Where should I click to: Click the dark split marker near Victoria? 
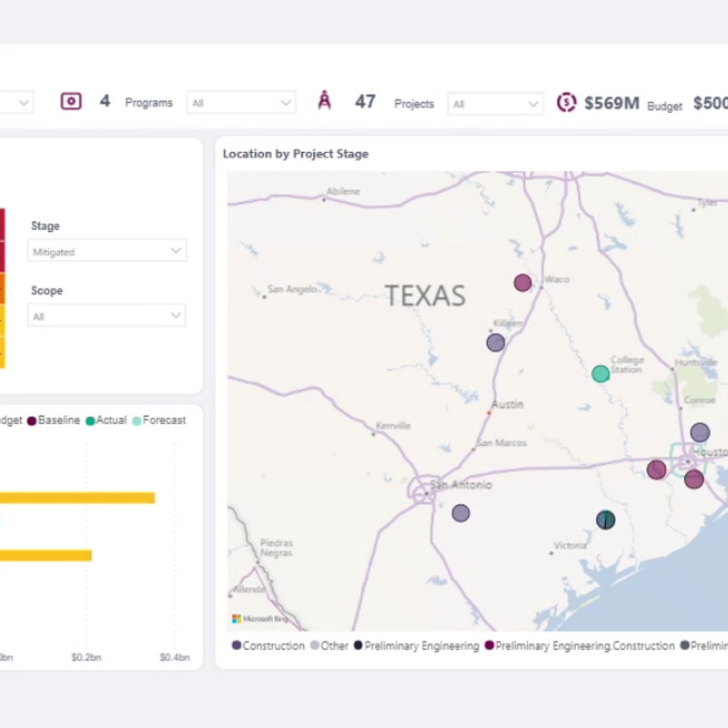point(605,520)
